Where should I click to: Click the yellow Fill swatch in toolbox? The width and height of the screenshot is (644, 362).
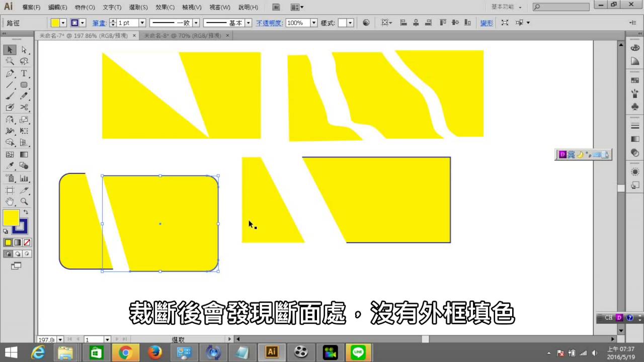pyautogui.click(x=11, y=218)
